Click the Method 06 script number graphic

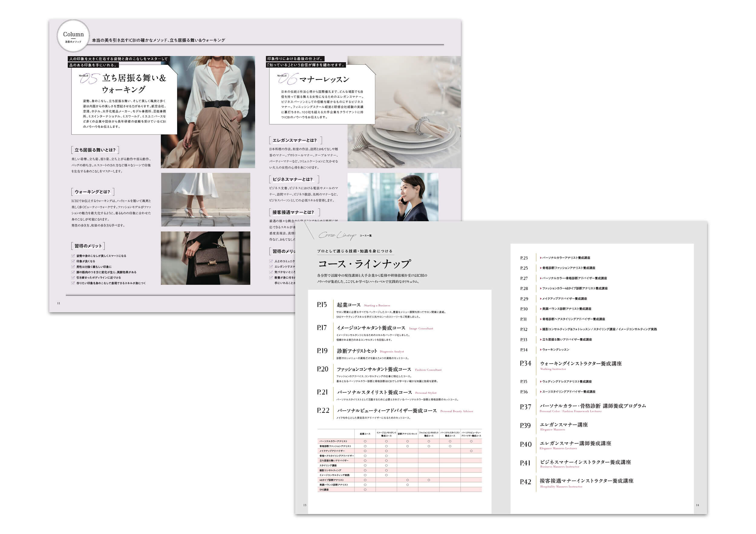pos(288,79)
